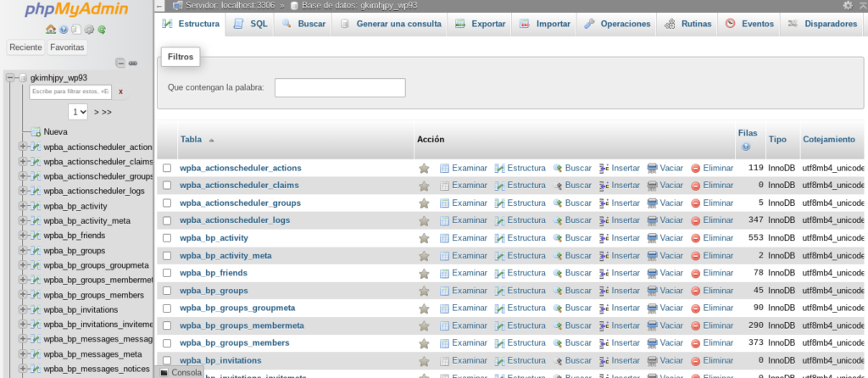Open the phpMyAdmin home icon
Image resolution: width=868 pixels, height=378 pixels.
pyautogui.click(x=50, y=30)
